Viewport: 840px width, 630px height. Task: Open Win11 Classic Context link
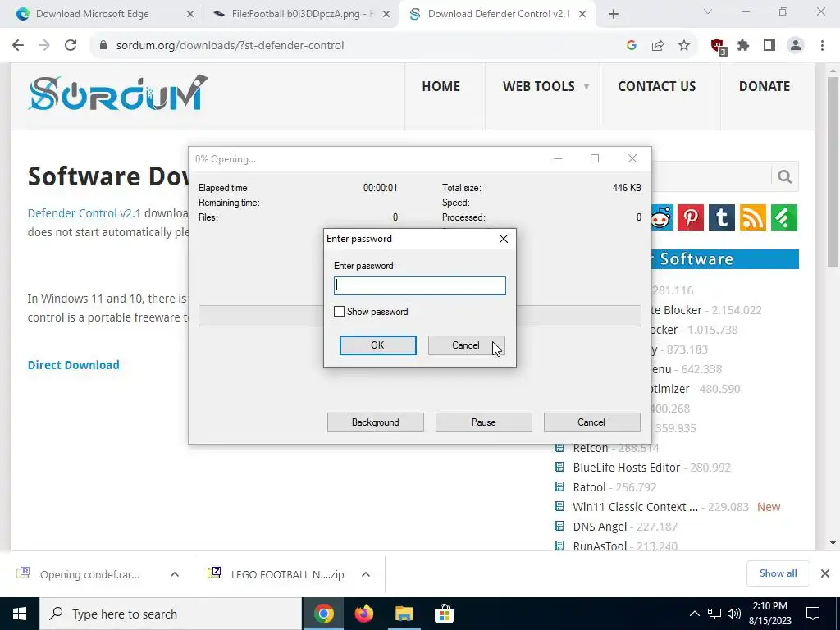coord(636,507)
